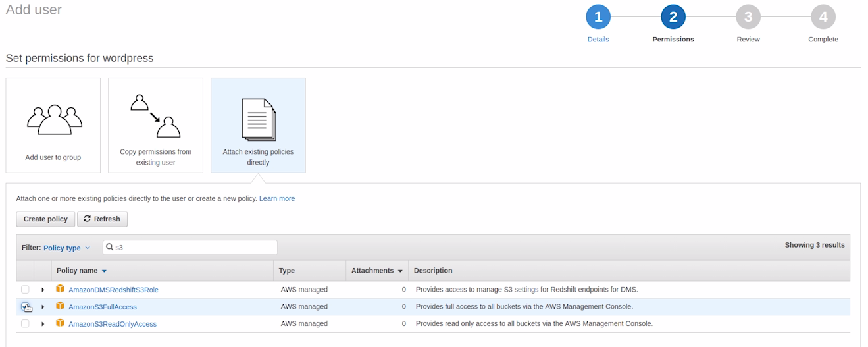Click the step 3 Review circle
The image size is (868, 347).
[x=748, y=17]
